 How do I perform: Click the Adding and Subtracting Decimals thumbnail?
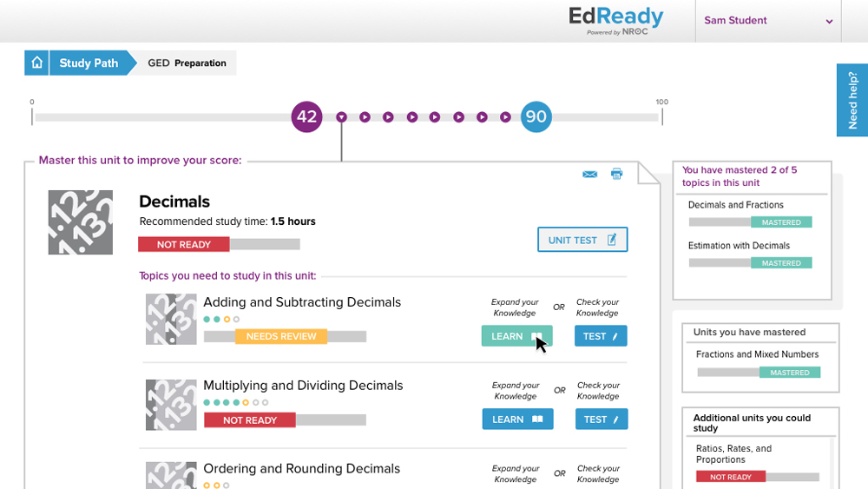[x=171, y=319]
